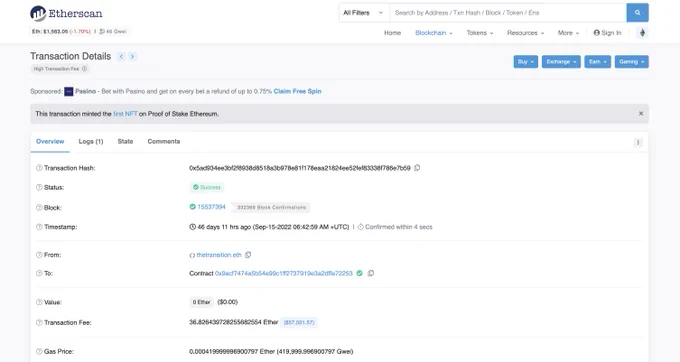Click the gas tracker 46 Gwei indicator
The width and height of the screenshot is (680, 362).
113,31
